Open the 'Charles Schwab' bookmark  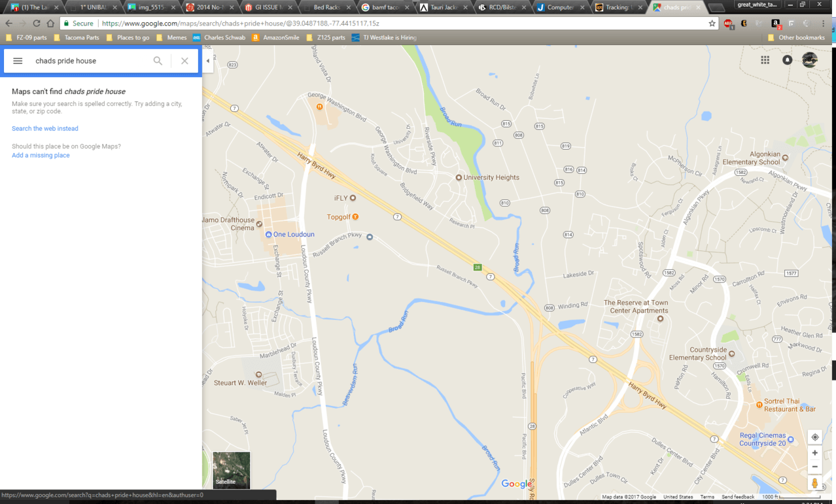pos(219,38)
